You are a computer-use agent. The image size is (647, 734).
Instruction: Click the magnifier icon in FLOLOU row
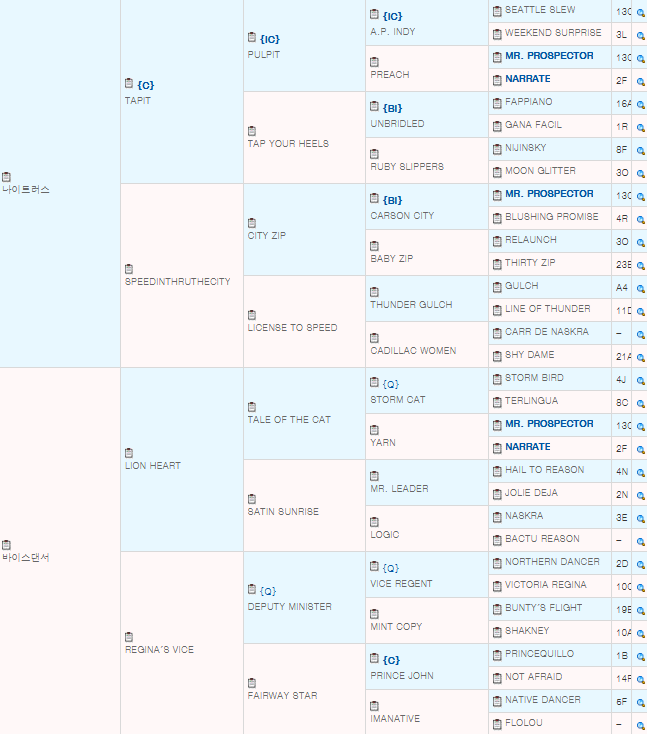tap(640, 726)
